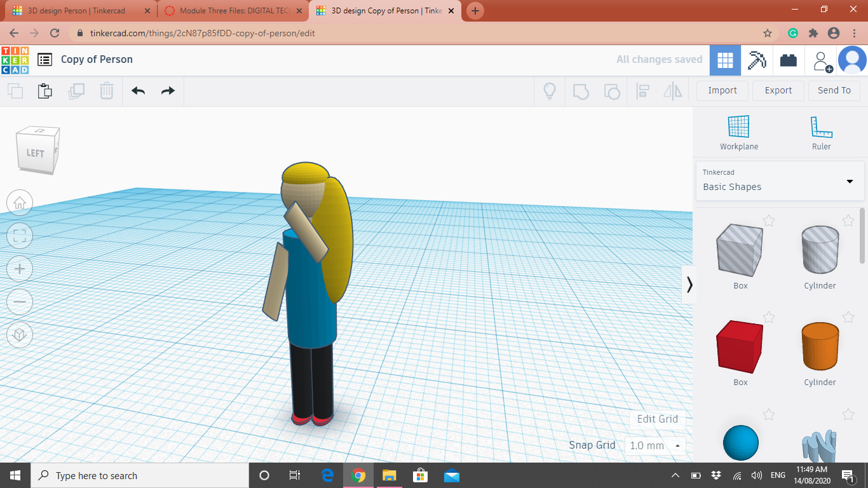868x488 pixels.
Task: Favorite the hole Box with star
Action: tap(769, 220)
